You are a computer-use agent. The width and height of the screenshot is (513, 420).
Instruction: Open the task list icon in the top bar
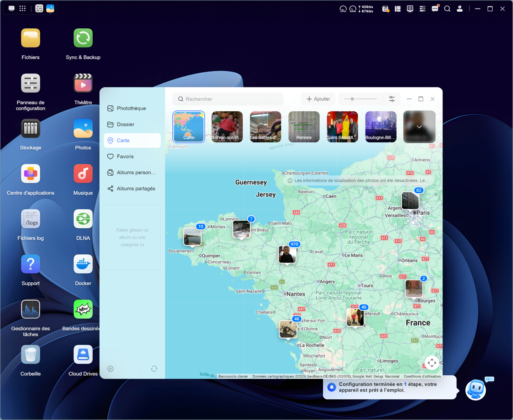click(422, 9)
